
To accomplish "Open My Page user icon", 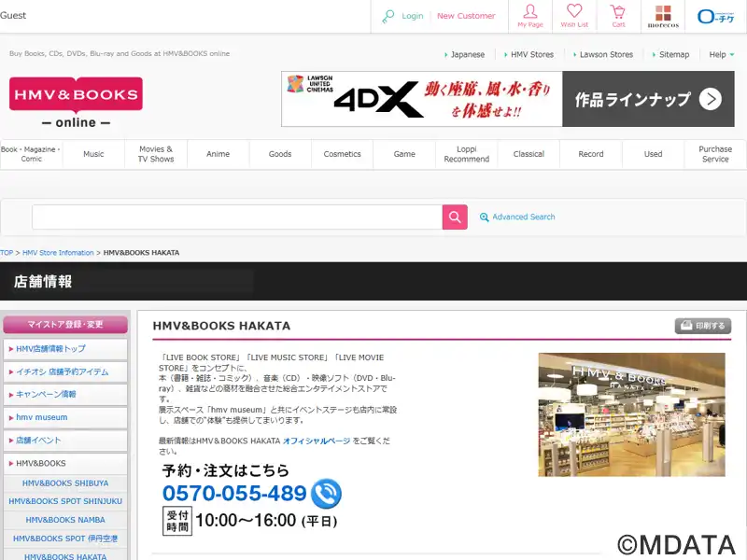I will click(x=530, y=15).
